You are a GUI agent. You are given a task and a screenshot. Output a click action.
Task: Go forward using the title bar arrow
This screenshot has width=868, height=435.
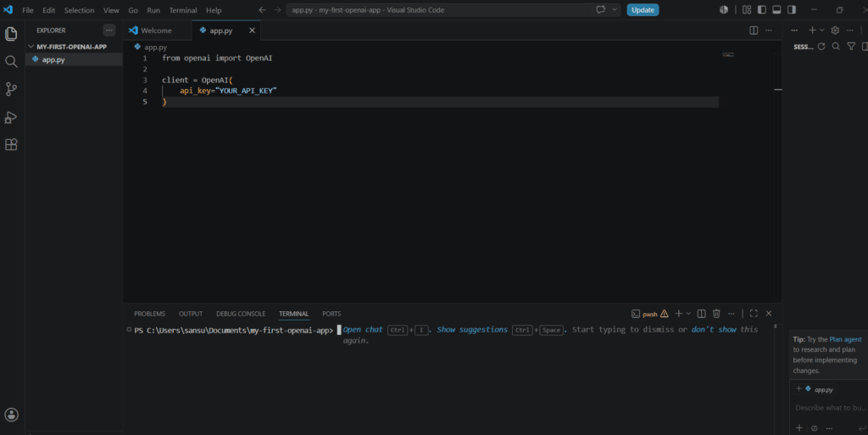(x=277, y=10)
